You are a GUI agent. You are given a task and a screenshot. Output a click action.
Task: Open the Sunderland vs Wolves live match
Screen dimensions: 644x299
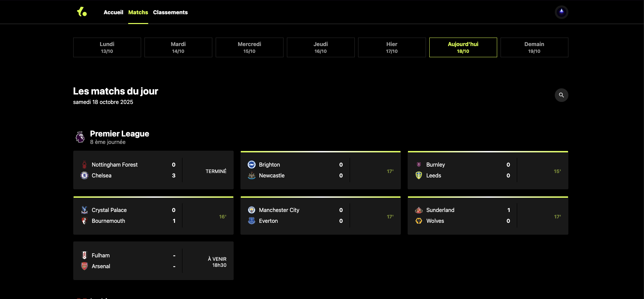pyautogui.click(x=488, y=216)
